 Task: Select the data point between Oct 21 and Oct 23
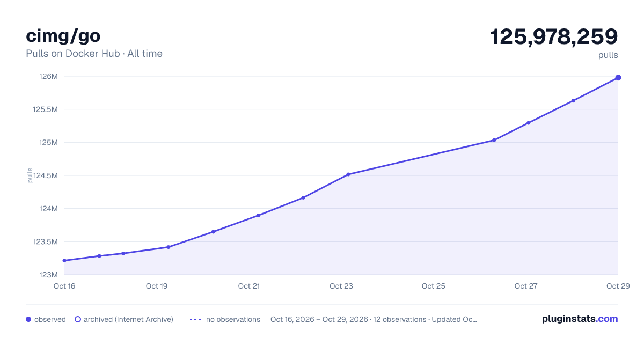click(303, 198)
